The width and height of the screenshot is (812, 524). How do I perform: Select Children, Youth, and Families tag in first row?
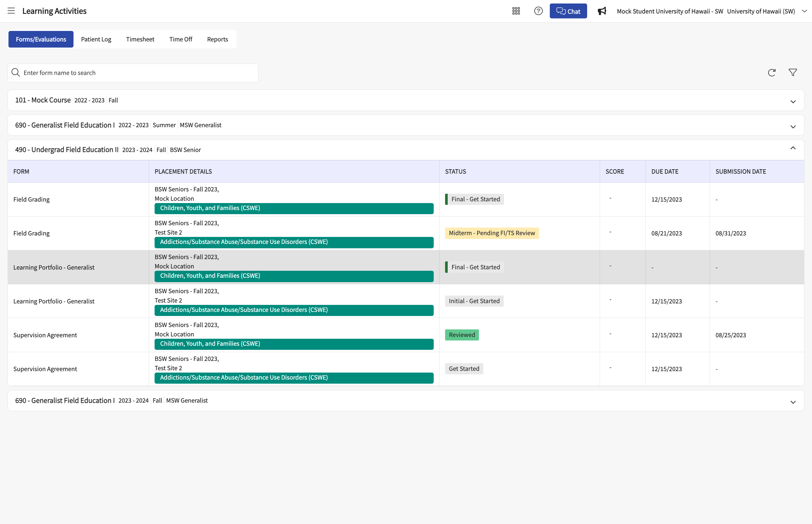[294, 208]
